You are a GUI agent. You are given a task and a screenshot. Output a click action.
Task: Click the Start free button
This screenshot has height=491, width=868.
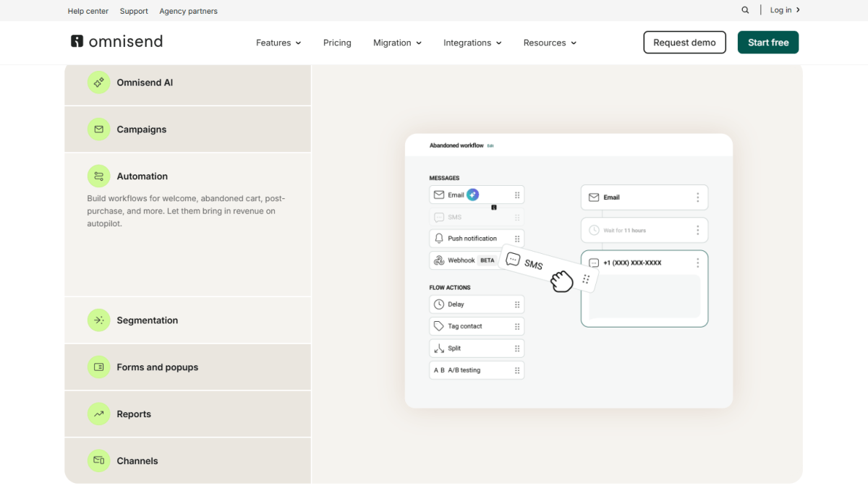pyautogui.click(x=768, y=42)
